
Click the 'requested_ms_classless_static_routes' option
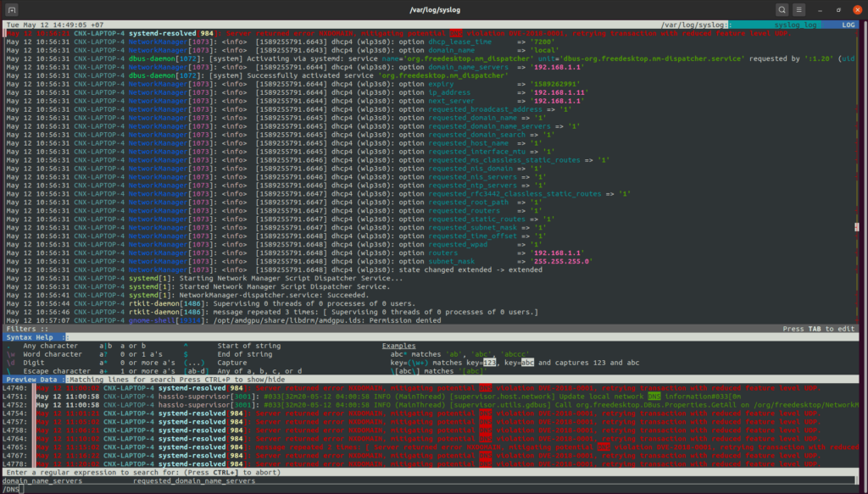504,160
